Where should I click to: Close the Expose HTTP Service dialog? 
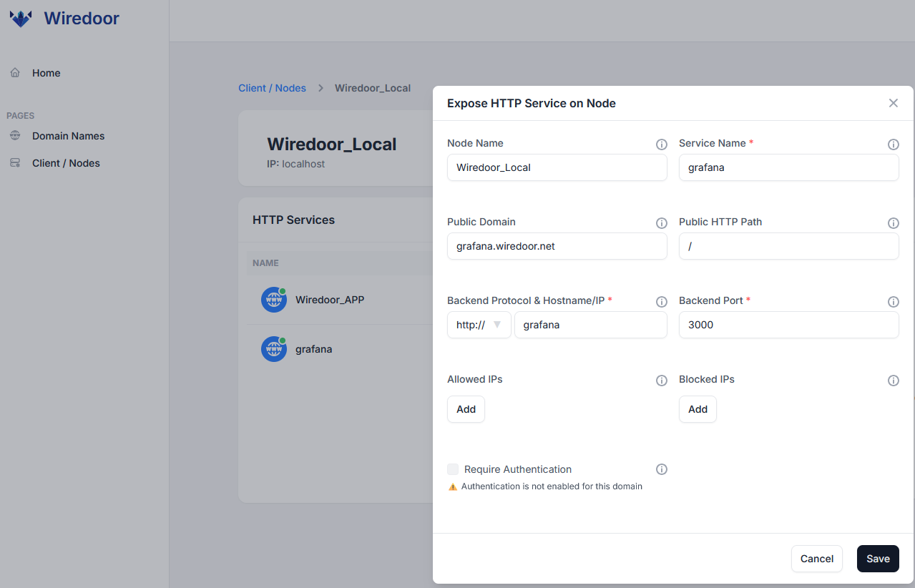[894, 103]
